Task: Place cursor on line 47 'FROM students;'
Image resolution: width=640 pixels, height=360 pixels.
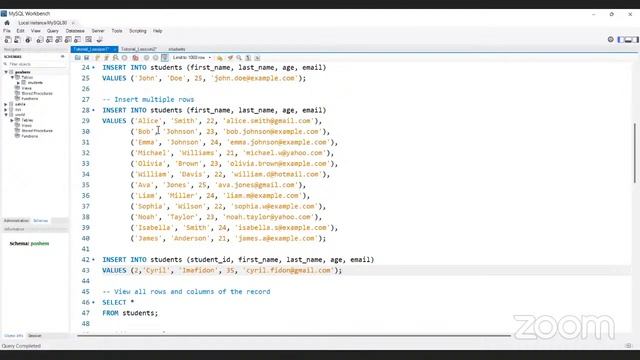Action: click(130, 313)
